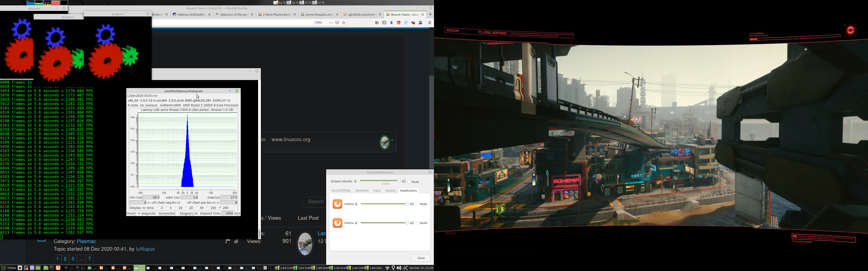
Task: Toggle the ylogscale checkbox
Action: click(x=139, y=214)
